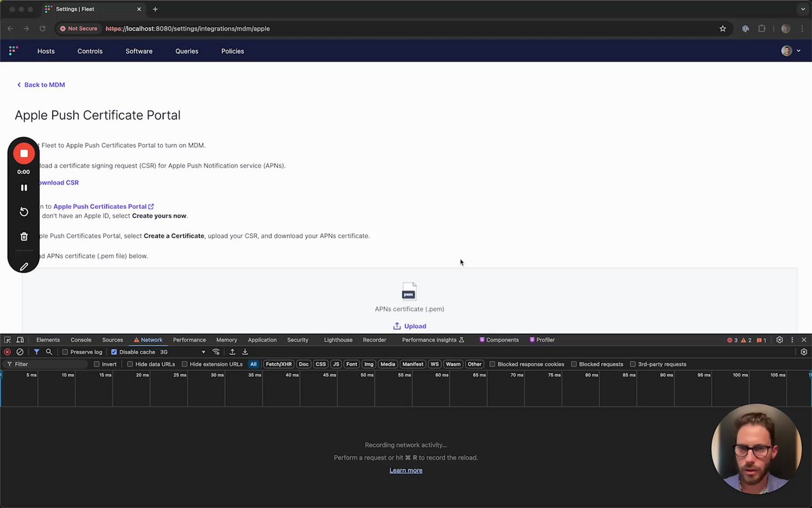Viewport: 812px width, 508px height.
Task: Import a HAR file with the upload arrow
Action: (232, 352)
